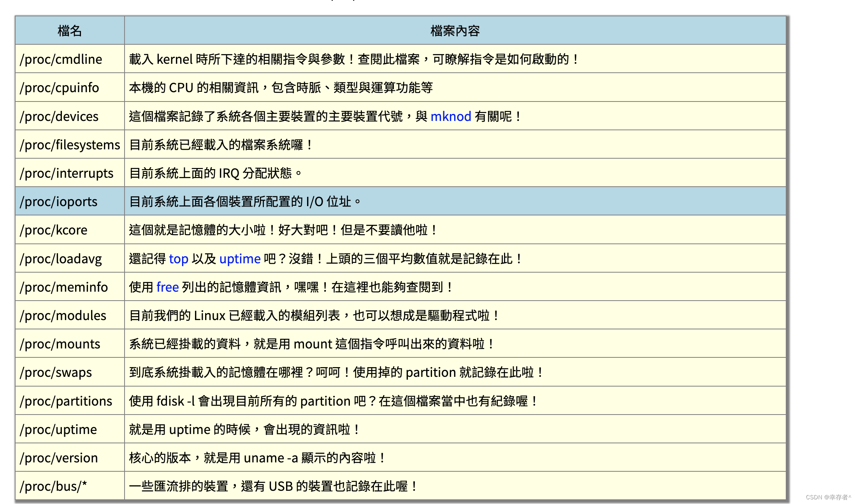Click the free command link
This screenshot has width=857, height=504.
[167, 287]
